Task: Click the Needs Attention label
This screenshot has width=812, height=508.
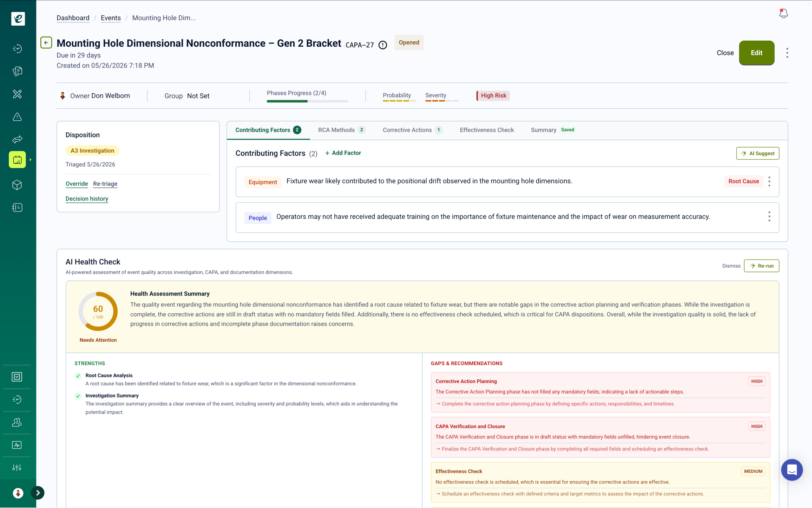Action: point(98,340)
